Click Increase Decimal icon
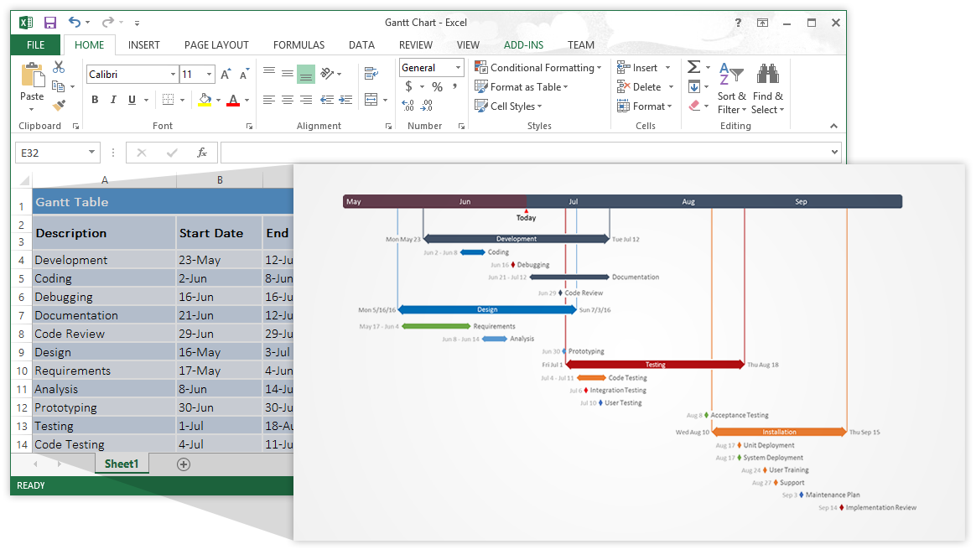The image size is (976, 560). 408,105
